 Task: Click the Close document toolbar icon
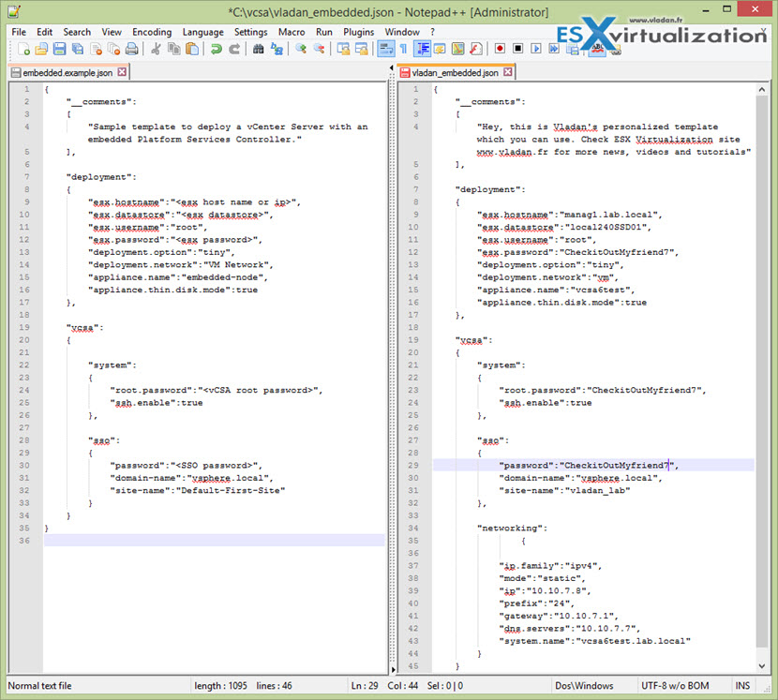click(97, 49)
